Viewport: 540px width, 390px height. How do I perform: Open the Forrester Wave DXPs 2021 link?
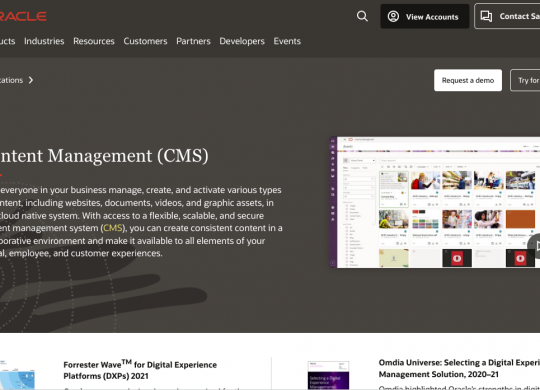point(140,370)
